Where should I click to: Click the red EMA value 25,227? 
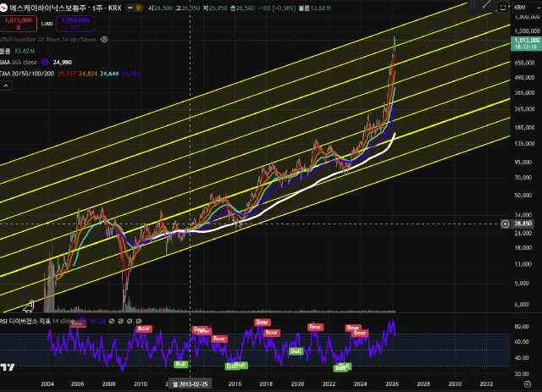(67, 74)
